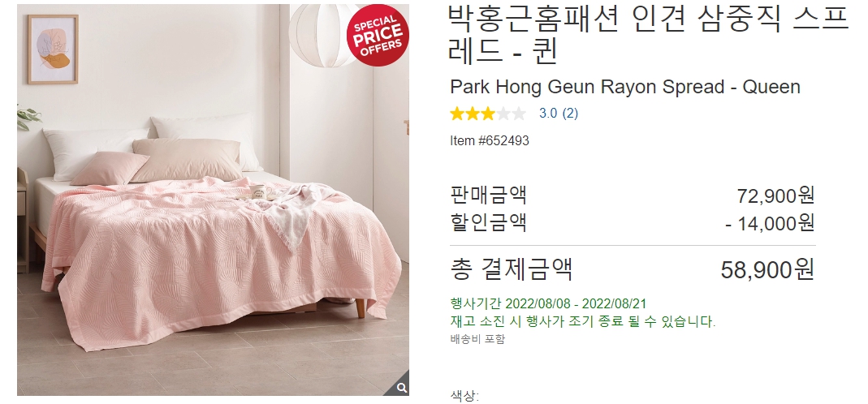Screen dimensions: 868x404
Task: Click the fifth grey rating star
Action: pos(519,114)
